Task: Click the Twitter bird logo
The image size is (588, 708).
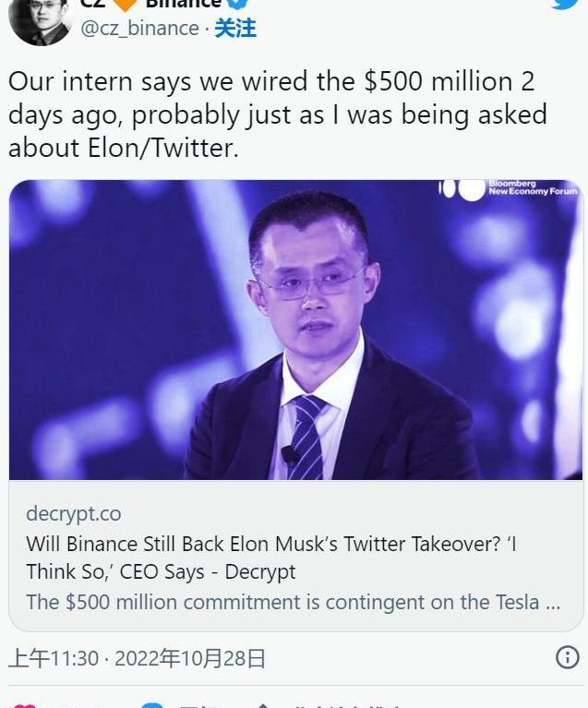Action: pyautogui.click(x=565, y=4)
